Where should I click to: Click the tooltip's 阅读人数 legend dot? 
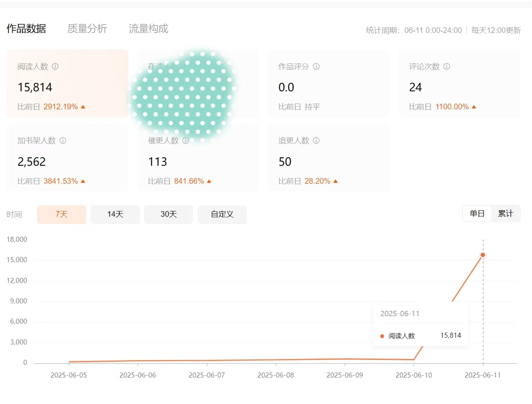[x=382, y=336]
